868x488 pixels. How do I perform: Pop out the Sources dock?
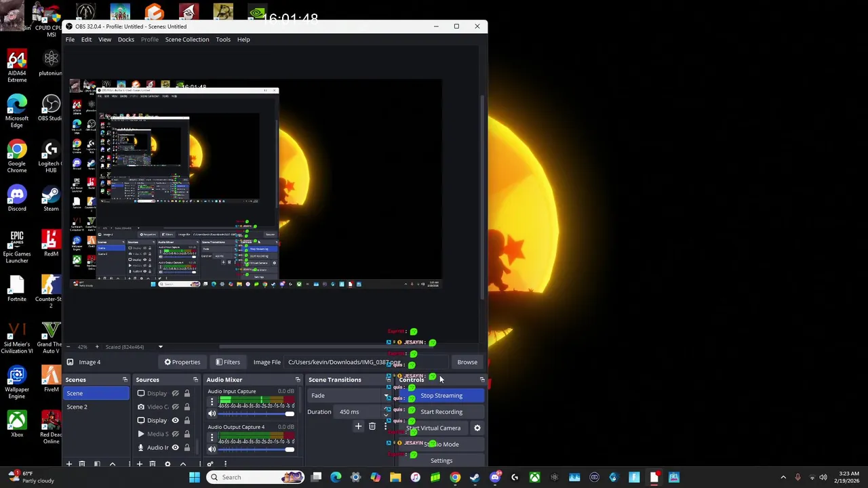coord(195,380)
